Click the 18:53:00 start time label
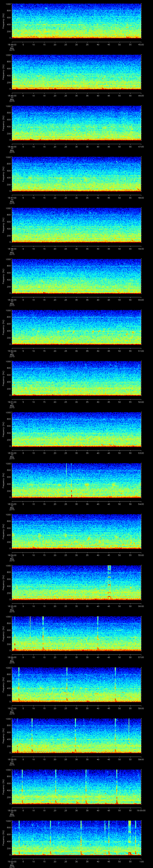The height and width of the screenshot is (868, 153). (x=12, y=504)
